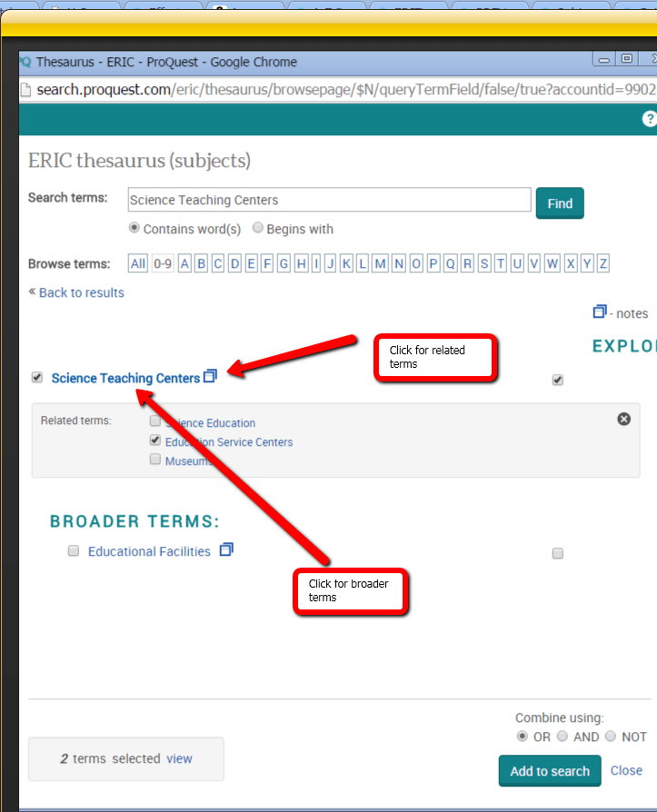The height and width of the screenshot is (812, 657).
Task: Go Back to results
Action: [x=82, y=292]
